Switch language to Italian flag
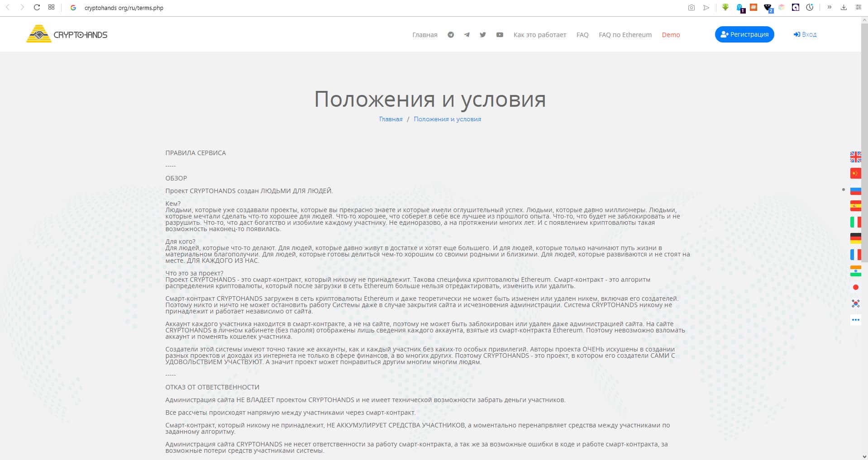The height and width of the screenshot is (460, 868). pyautogui.click(x=855, y=222)
